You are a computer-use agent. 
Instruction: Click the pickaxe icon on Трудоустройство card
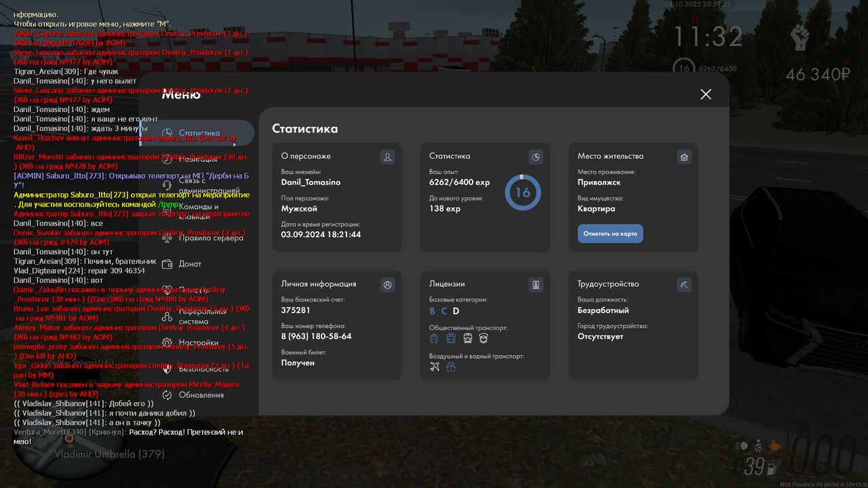point(684,285)
